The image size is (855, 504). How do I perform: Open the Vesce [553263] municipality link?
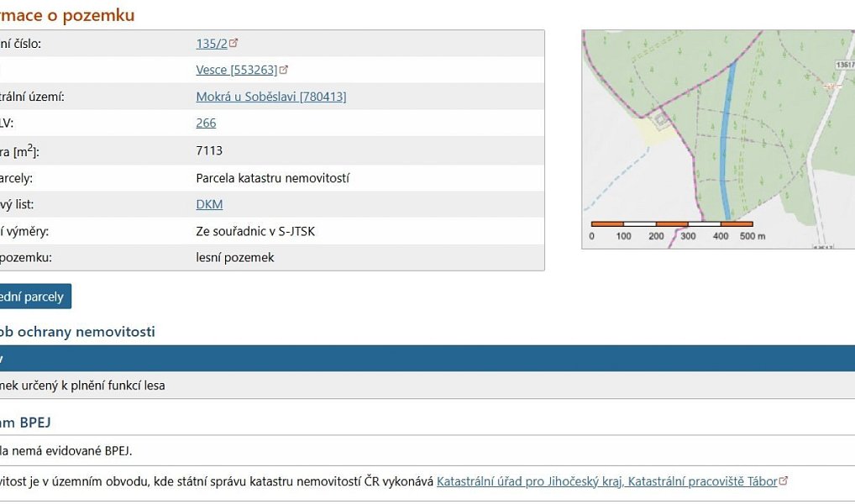pos(237,70)
